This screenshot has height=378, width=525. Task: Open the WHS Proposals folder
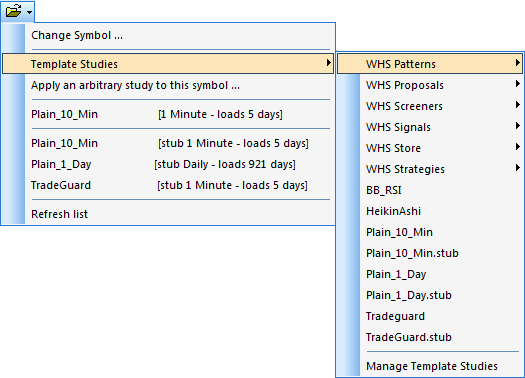(x=430, y=85)
